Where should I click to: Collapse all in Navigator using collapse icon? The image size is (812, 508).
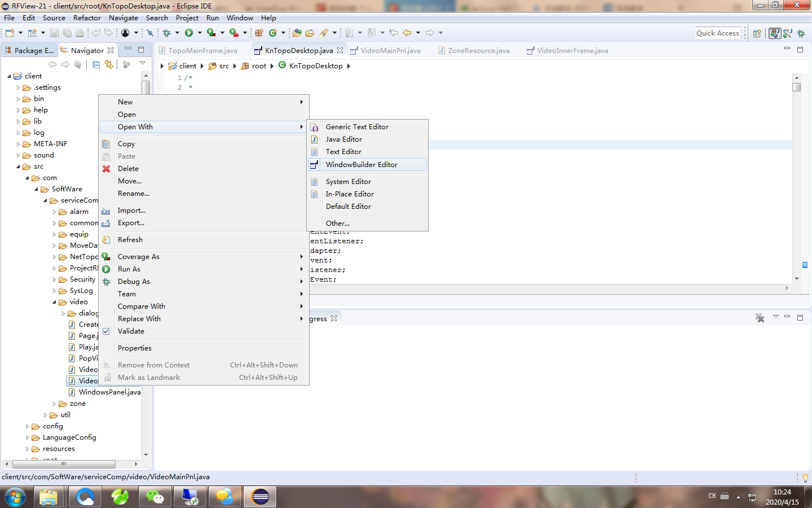96,64
